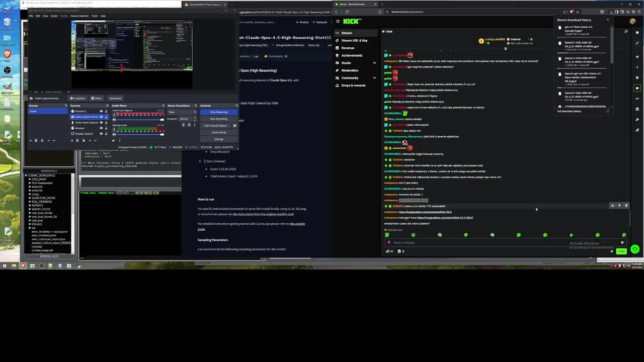Open pencil edit icon in Kick right sidebar

tap(637, 43)
